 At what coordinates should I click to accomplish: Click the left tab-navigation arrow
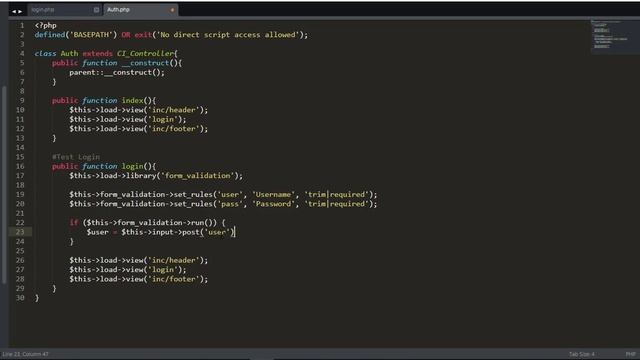14,11
